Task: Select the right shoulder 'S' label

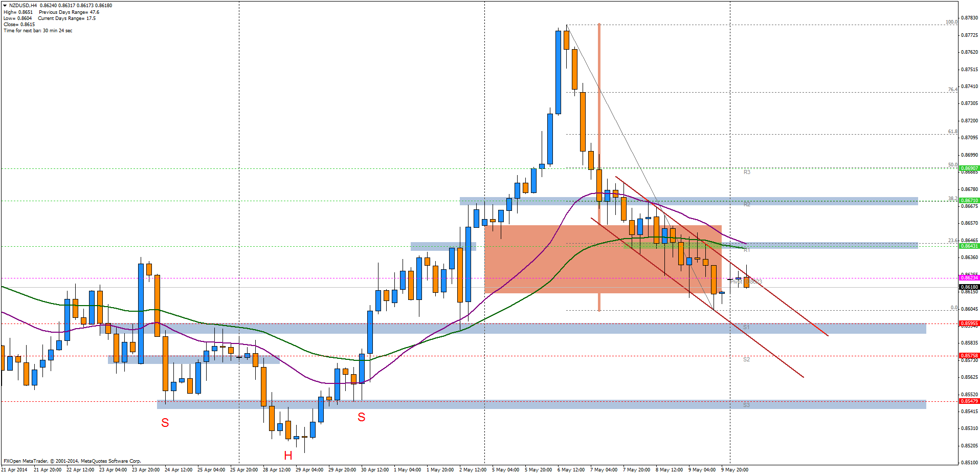Action: 361,417
